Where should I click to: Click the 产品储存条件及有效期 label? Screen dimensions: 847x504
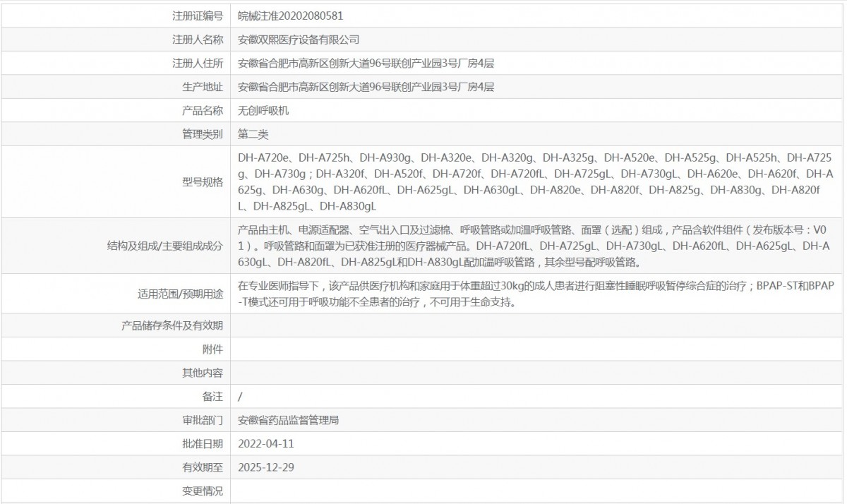172,325
